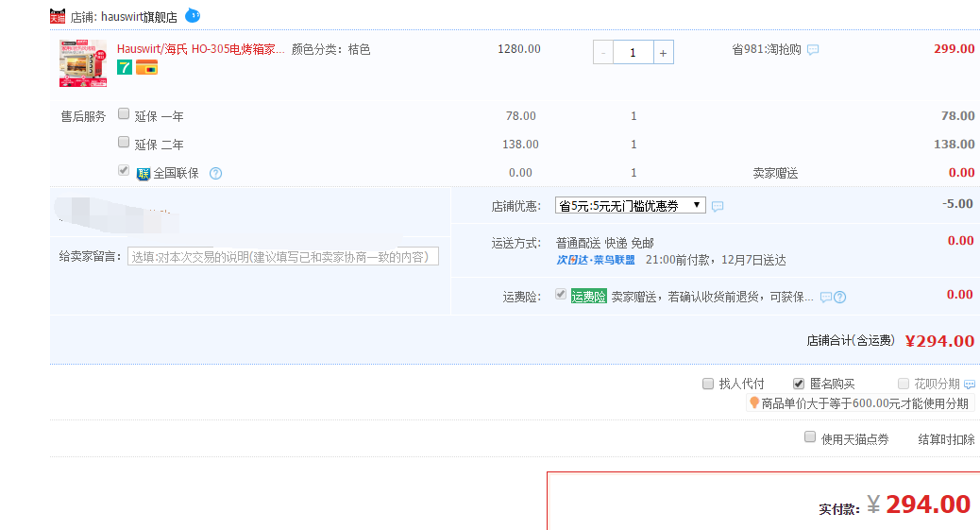Open the Hauswirt/海氏 HO-305电烤箱 product link
Viewport: 980px width, 530px height.
pyautogui.click(x=200, y=49)
